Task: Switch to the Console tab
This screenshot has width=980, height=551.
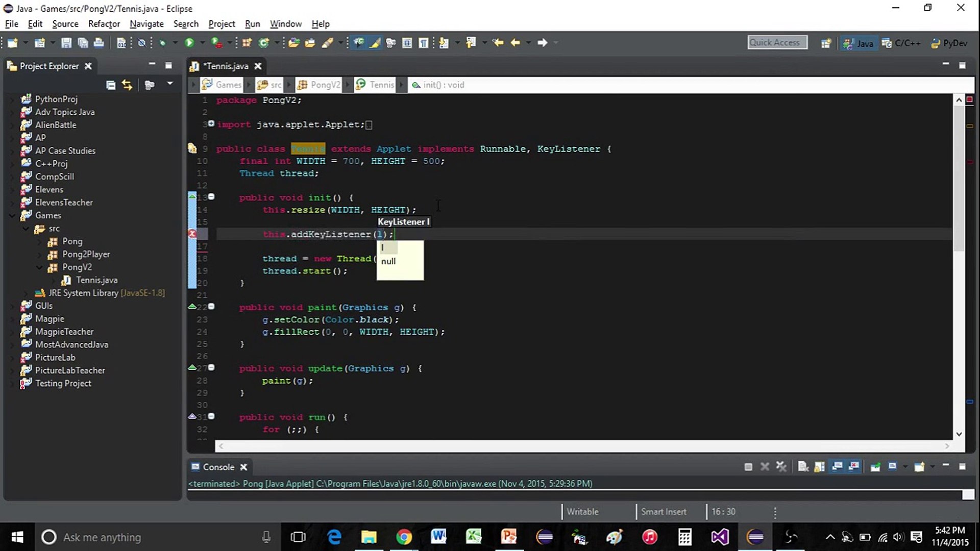Action: pos(219,467)
